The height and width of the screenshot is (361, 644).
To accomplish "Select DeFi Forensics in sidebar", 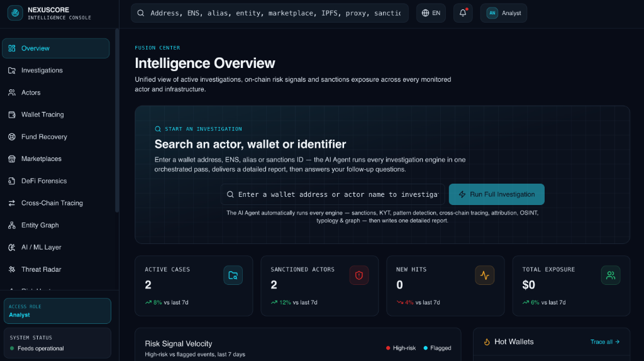I will point(56,181).
